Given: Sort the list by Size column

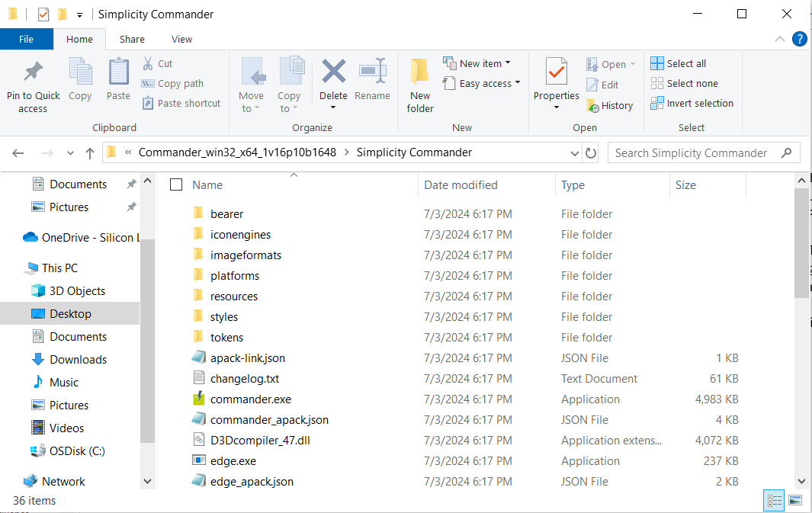Looking at the screenshot, I should pyautogui.click(x=685, y=184).
